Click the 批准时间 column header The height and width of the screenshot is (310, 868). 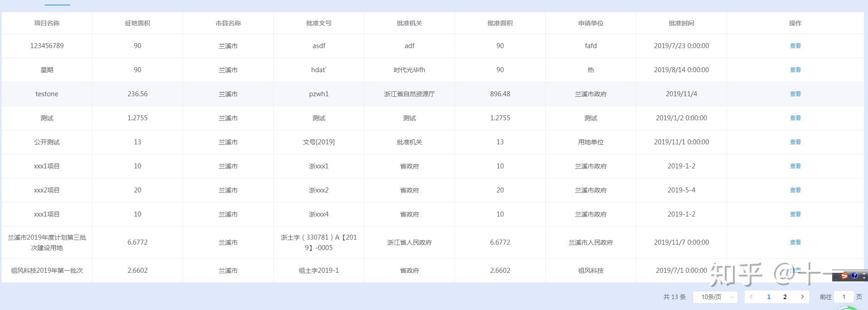point(681,23)
